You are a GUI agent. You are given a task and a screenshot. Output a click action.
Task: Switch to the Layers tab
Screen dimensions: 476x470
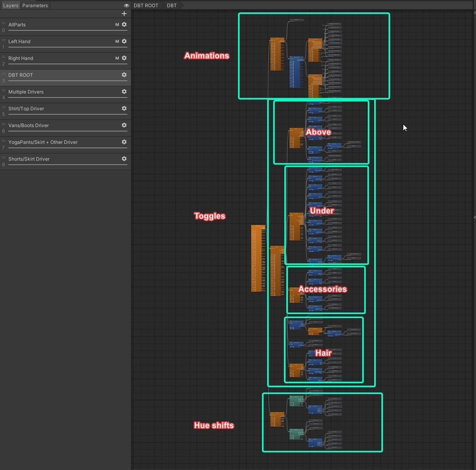tap(11, 6)
